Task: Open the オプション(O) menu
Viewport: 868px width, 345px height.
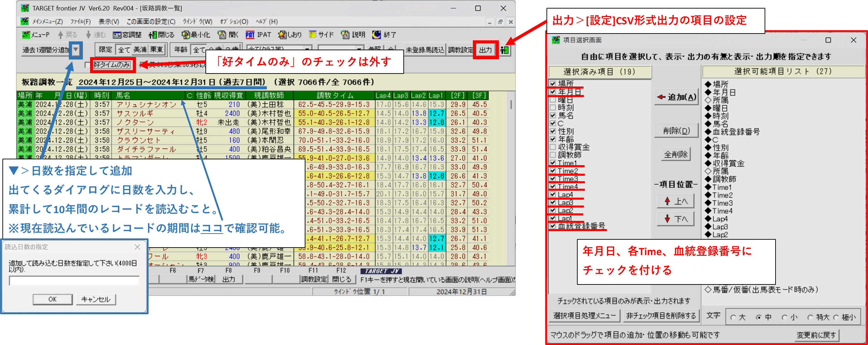Action: [x=234, y=22]
